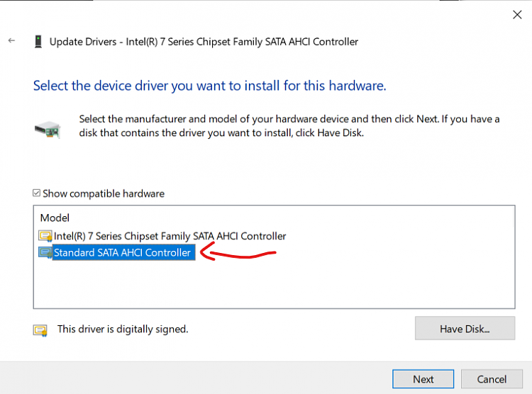This screenshot has height=394, width=532.
Task: Click the device icon beside Update Drivers
Action: coord(38,42)
